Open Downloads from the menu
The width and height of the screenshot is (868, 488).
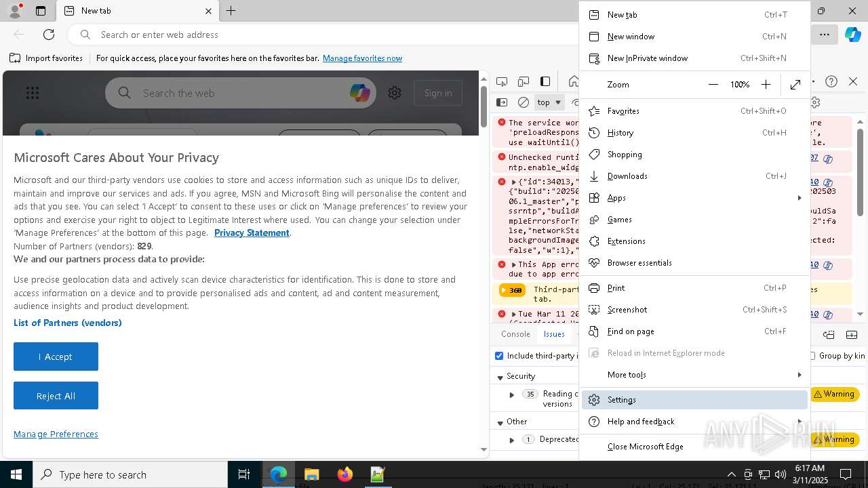[x=694, y=176]
